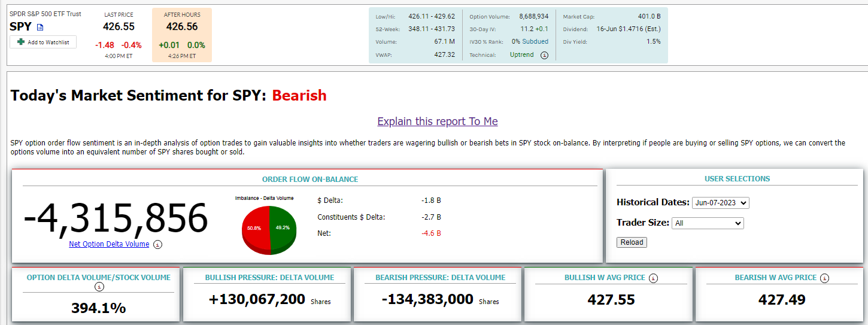Viewport: 868px width, 325px height.
Task: Click the -134,383,000 bearish pressure value
Action: [x=427, y=299]
